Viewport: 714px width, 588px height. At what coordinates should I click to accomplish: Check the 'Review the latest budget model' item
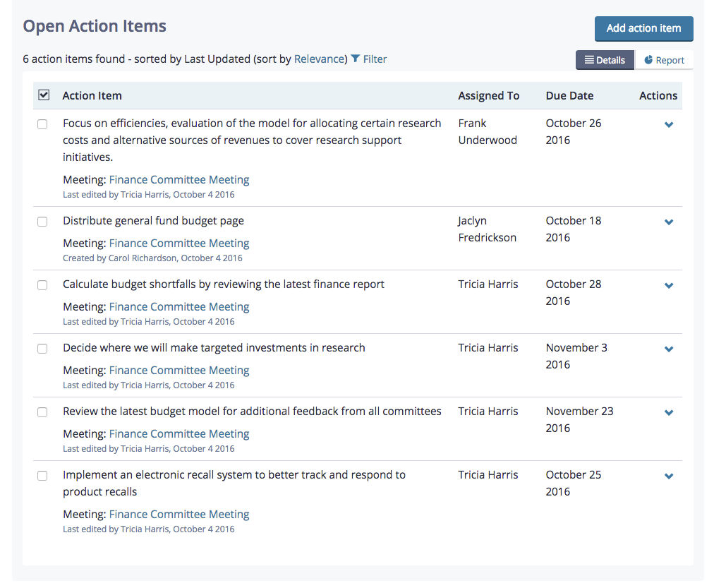[x=42, y=412]
